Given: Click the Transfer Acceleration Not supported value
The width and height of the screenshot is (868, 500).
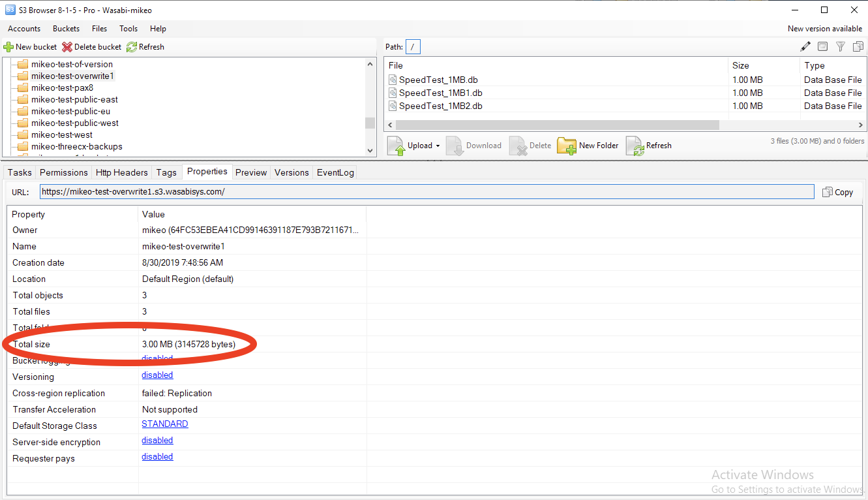Looking at the screenshot, I should [170, 409].
